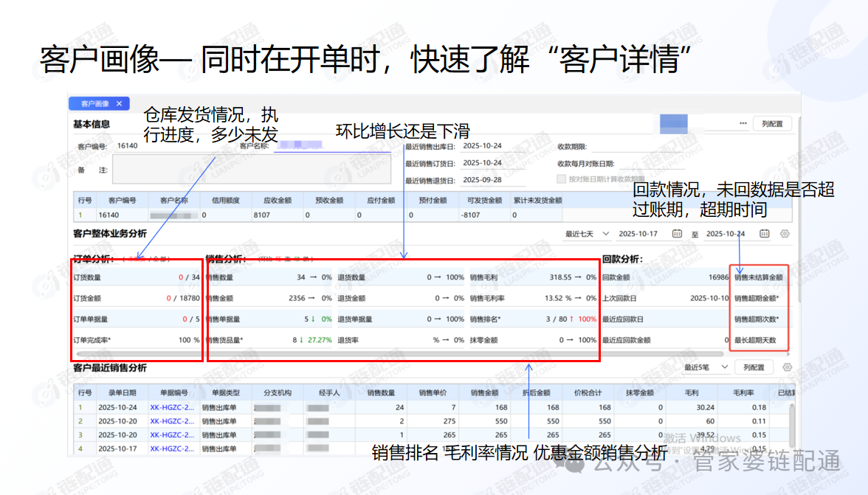This screenshot has width=868, height=495.
Task: Click the 销售金额 column header
Action: pos(484,392)
